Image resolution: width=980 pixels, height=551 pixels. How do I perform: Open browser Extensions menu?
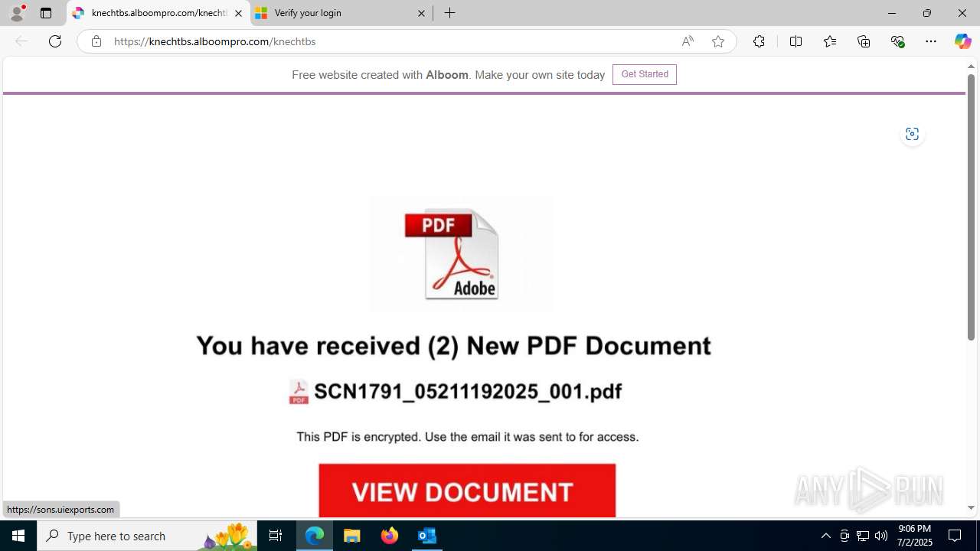759,41
